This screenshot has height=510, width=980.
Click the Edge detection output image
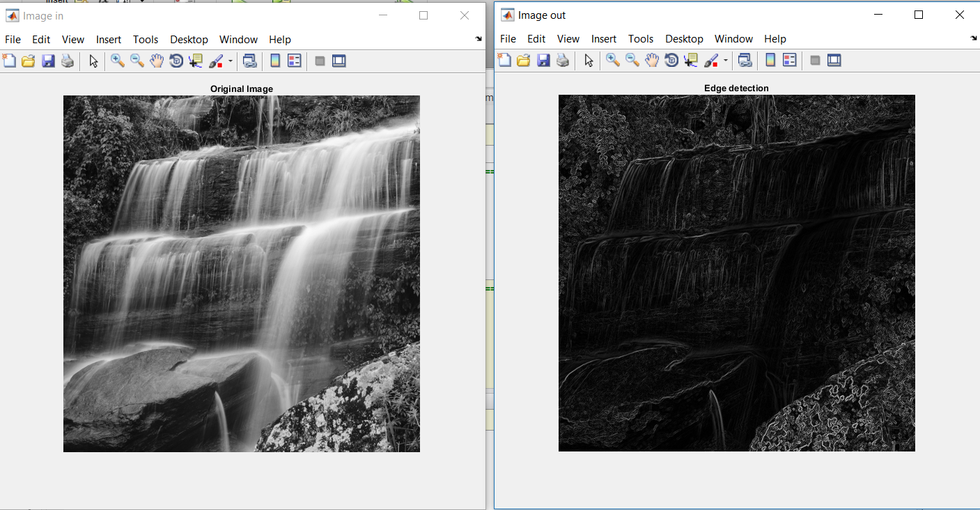(x=736, y=273)
